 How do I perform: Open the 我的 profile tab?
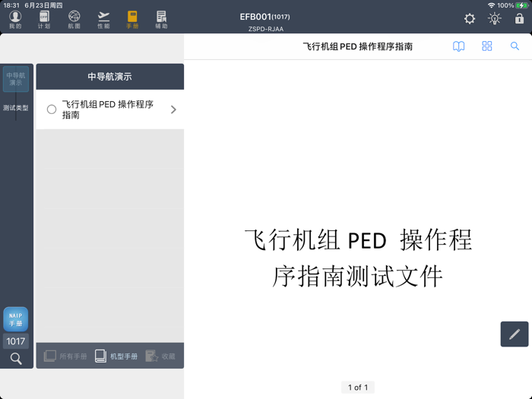click(15, 20)
